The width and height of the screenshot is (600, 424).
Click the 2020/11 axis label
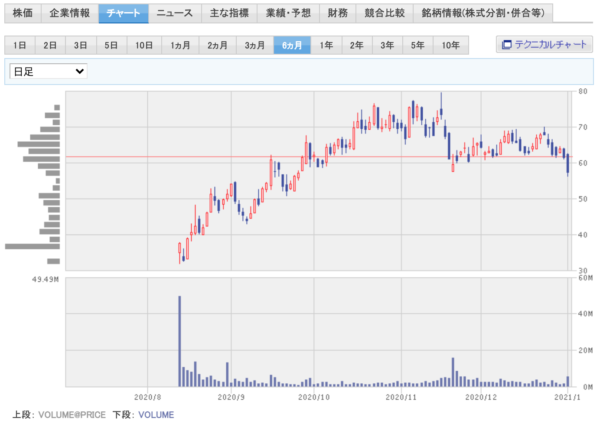pyautogui.click(x=401, y=397)
